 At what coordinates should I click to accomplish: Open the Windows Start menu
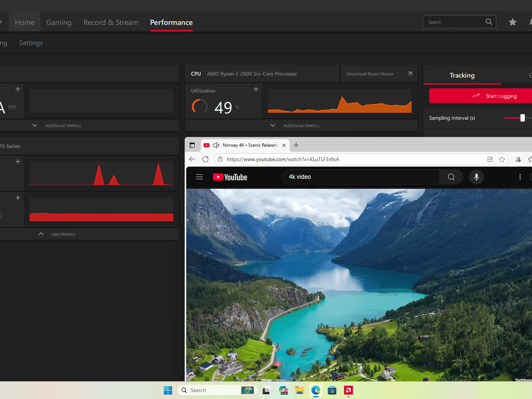pyautogui.click(x=168, y=390)
